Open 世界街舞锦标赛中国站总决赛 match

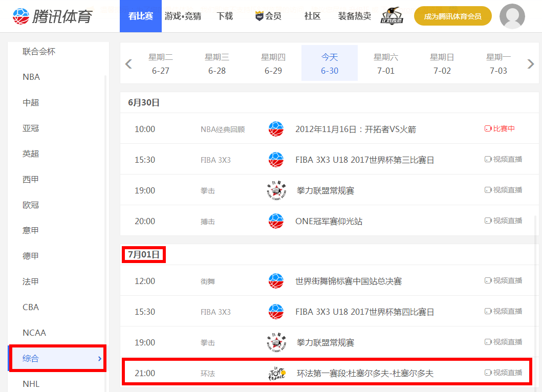349,281
